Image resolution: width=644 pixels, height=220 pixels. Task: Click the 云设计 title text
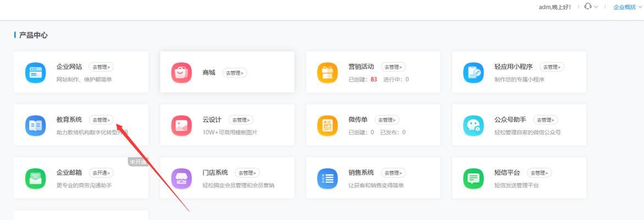coord(212,120)
